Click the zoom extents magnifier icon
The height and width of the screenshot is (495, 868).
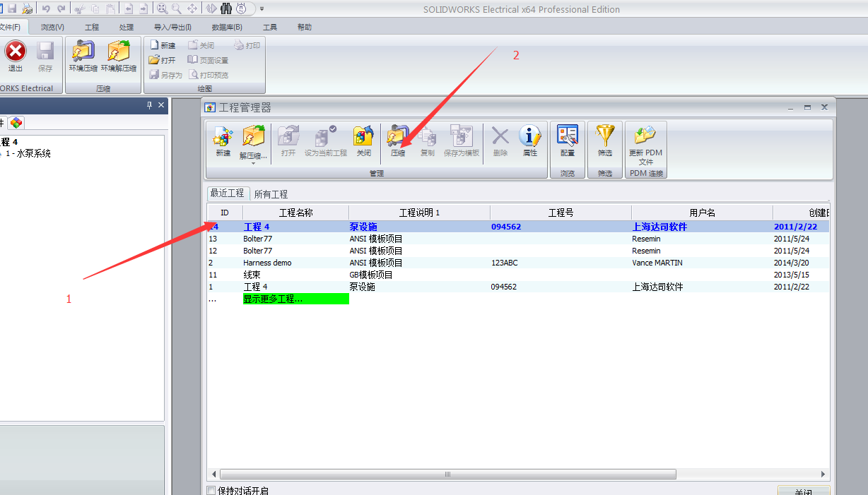click(162, 9)
